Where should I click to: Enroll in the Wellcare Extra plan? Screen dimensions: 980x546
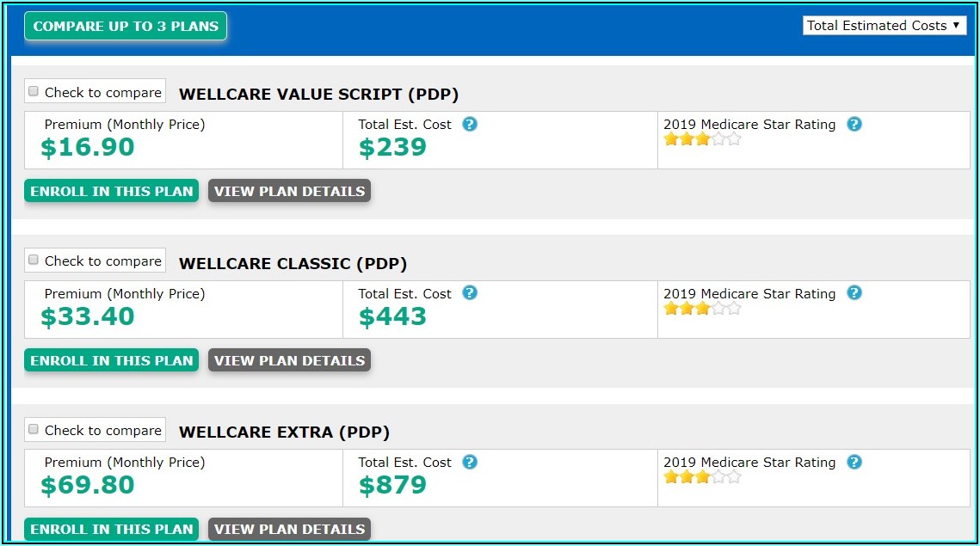click(x=112, y=529)
